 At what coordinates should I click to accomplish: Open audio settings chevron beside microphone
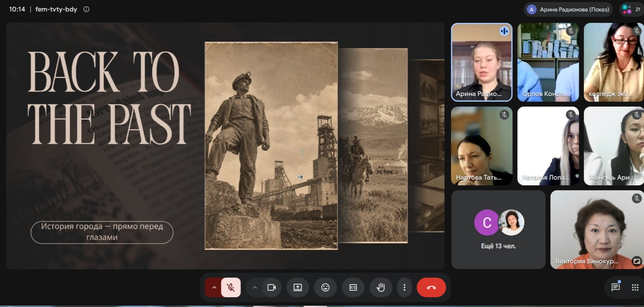click(x=214, y=287)
